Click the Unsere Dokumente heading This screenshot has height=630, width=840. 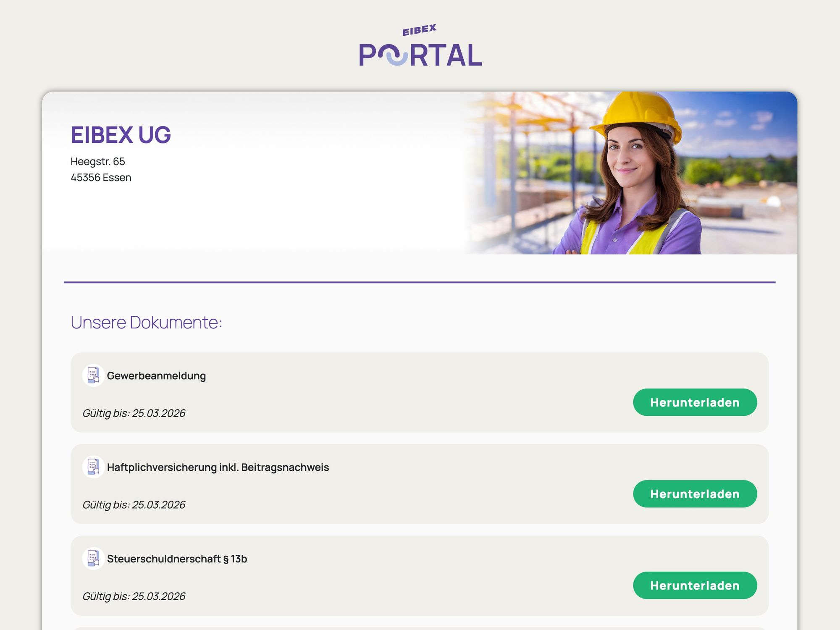[146, 323]
